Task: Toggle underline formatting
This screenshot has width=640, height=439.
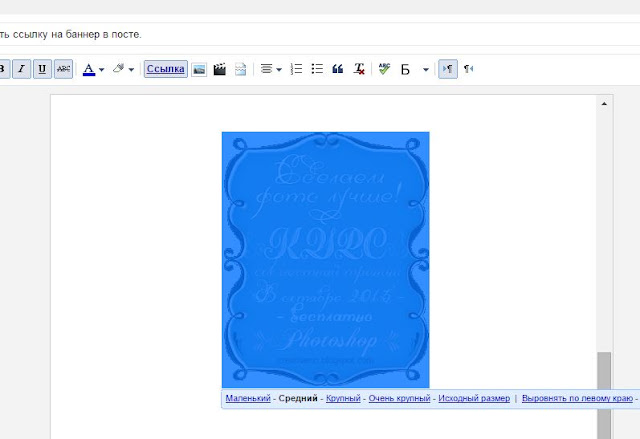Action: click(x=42, y=69)
